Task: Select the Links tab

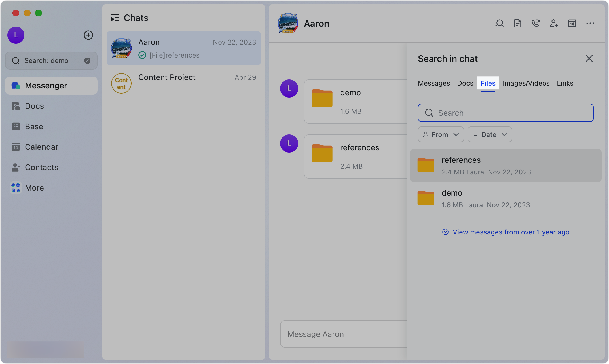Action: 565,83
